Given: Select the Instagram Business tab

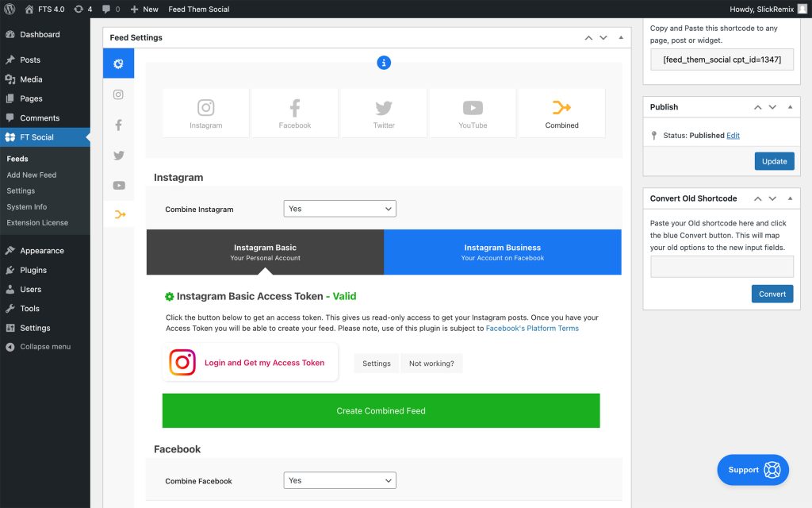Looking at the screenshot, I should (502, 252).
